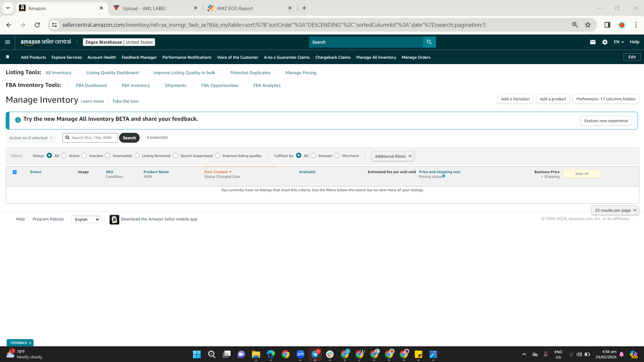Click the Pricing status info icon
The image size is (644, 362).
[444, 176]
